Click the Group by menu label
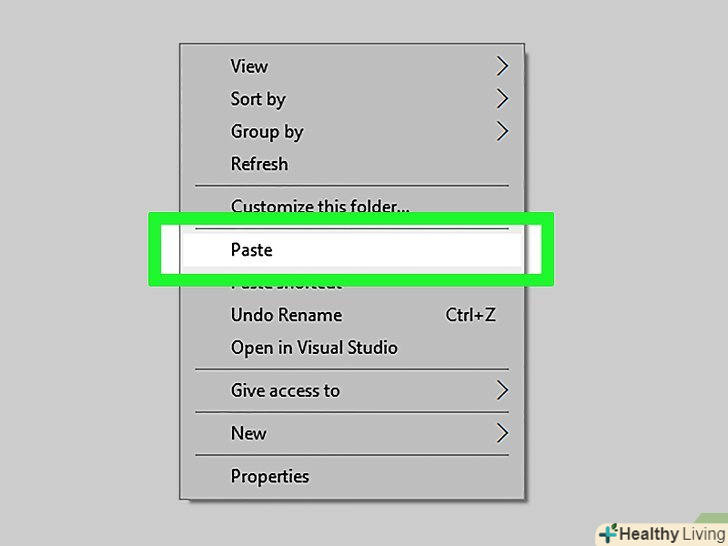Viewport: 728px width, 546px height. (x=267, y=132)
